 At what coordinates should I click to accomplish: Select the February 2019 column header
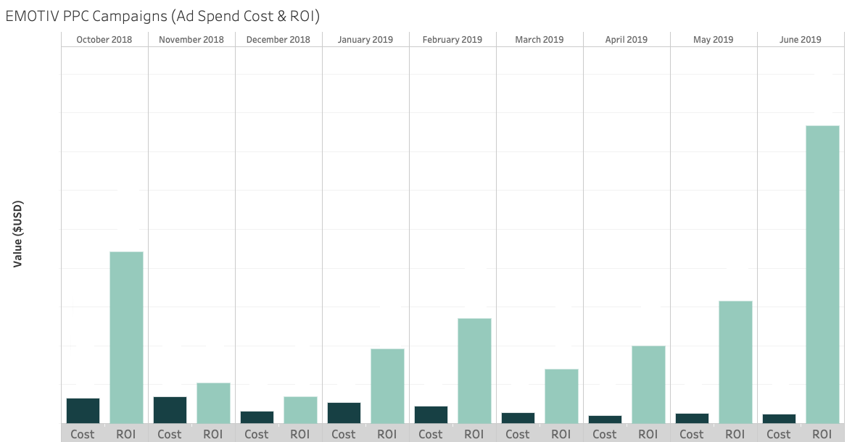click(452, 39)
